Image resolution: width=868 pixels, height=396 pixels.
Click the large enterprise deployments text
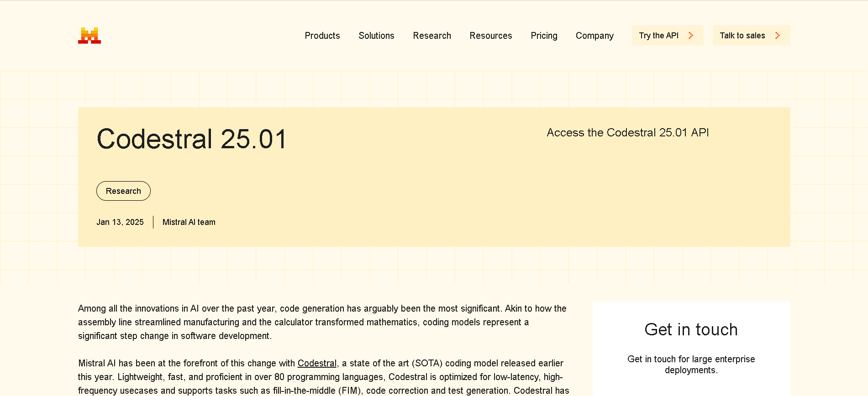click(x=691, y=365)
